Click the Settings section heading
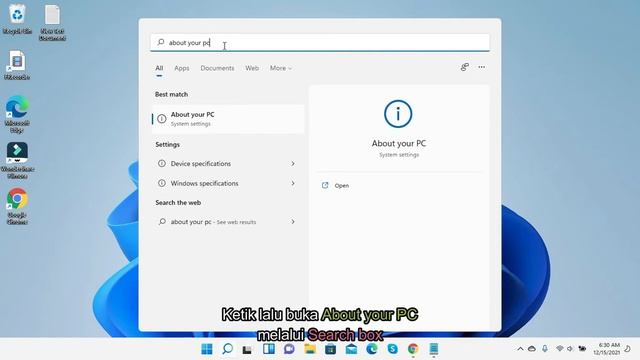Screen dimensions: 640x360 167,144
